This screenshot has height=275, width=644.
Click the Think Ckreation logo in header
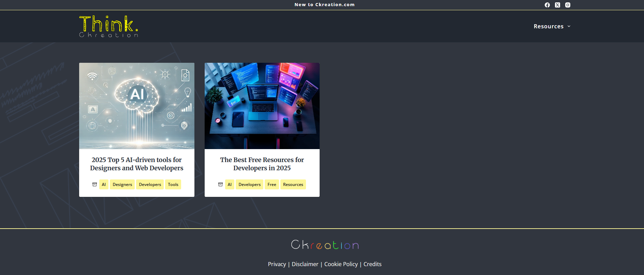point(108,26)
